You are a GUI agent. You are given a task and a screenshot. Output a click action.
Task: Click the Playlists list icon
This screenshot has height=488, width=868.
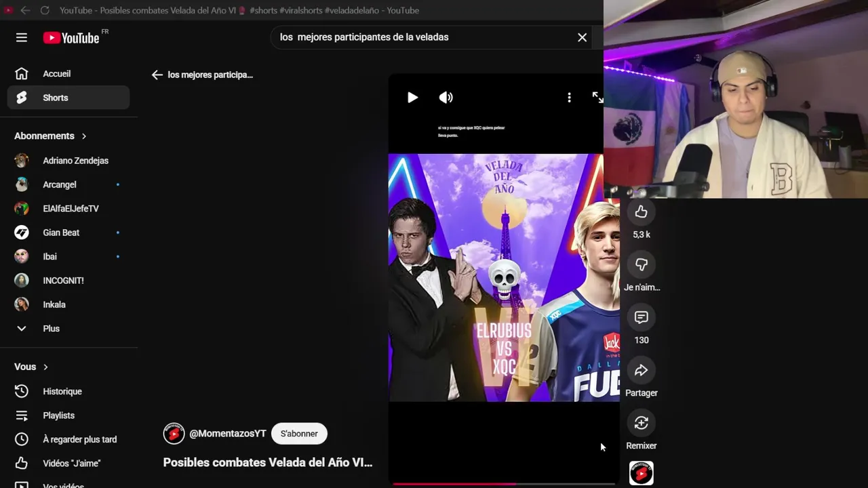(22, 415)
